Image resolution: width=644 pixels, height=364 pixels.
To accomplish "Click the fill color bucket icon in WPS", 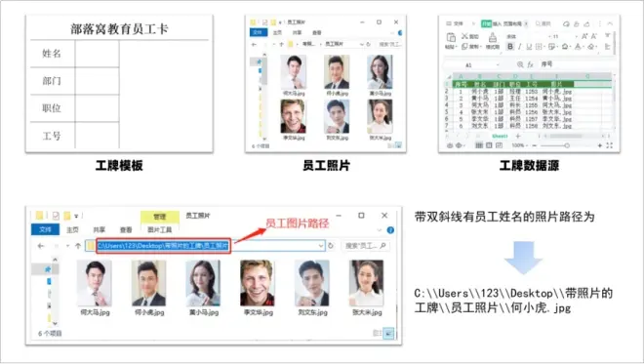I will click(x=565, y=47).
